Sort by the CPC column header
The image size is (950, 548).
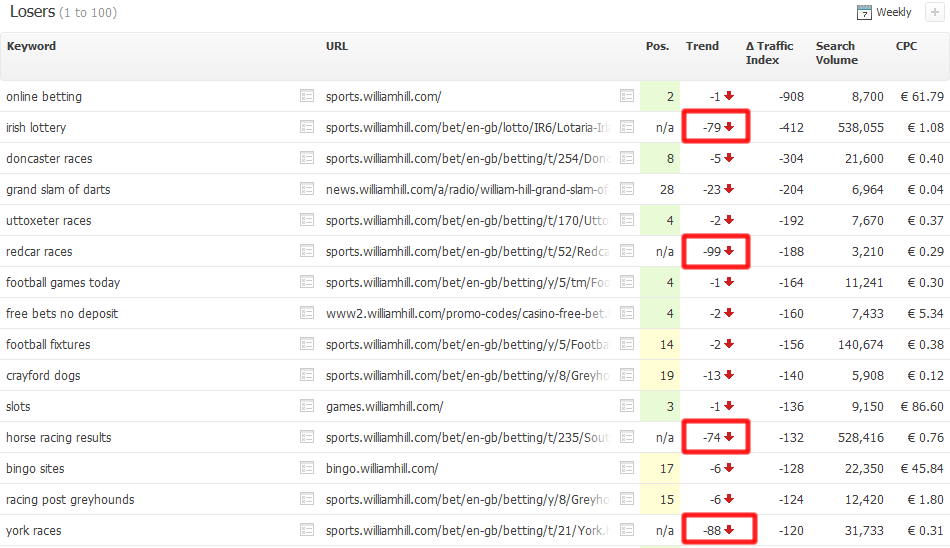pos(906,46)
